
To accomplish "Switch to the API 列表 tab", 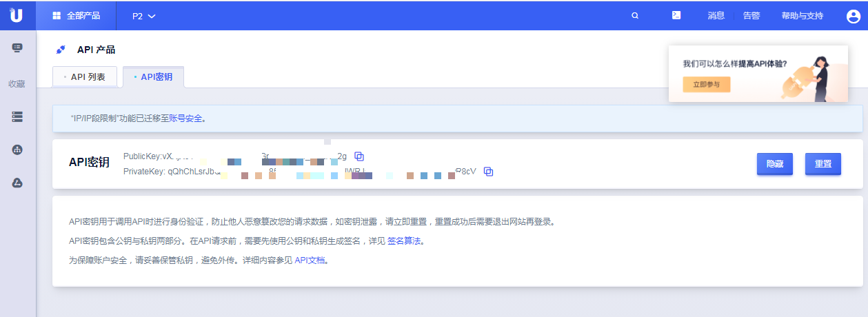I will pos(85,77).
